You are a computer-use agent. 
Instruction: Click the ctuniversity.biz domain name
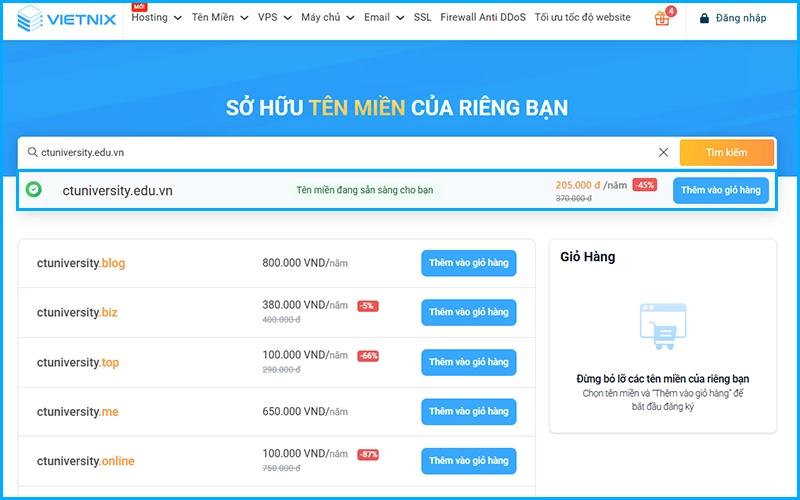(x=77, y=312)
